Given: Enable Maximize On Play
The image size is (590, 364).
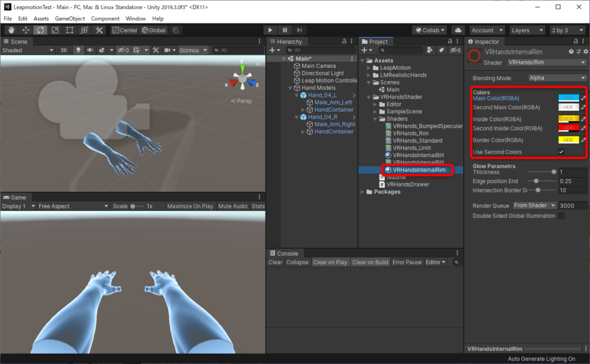Looking at the screenshot, I should [x=190, y=206].
